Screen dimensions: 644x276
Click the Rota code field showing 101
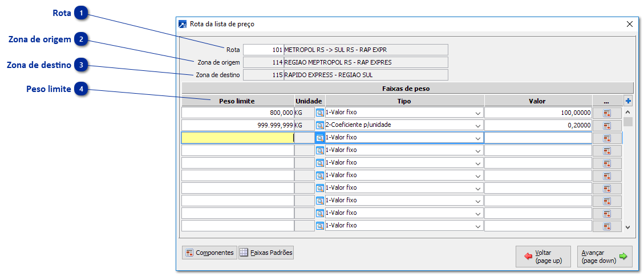(x=263, y=50)
